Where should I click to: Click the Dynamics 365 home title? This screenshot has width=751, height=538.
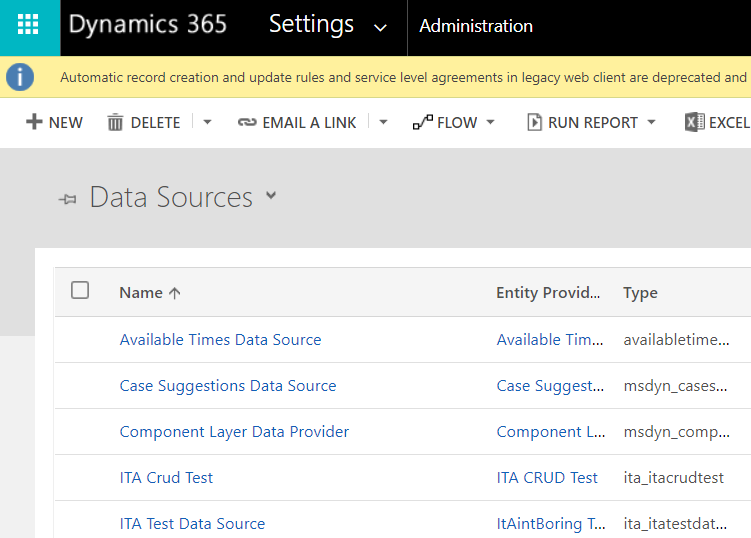coord(148,24)
